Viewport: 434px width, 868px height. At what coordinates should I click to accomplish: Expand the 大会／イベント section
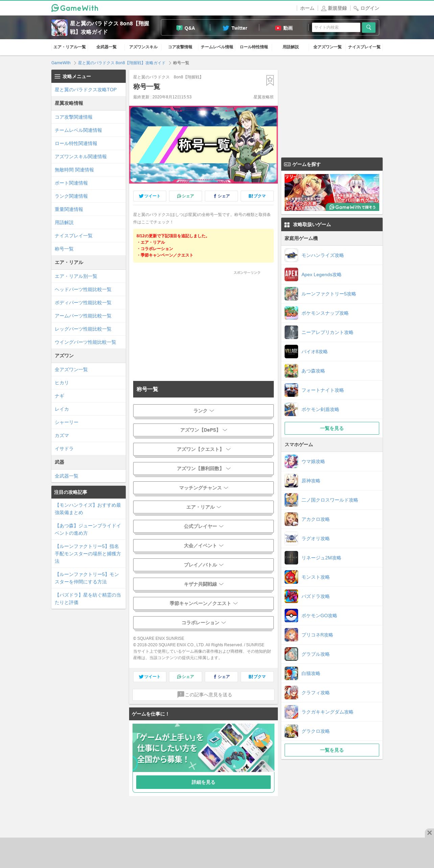pos(203,546)
